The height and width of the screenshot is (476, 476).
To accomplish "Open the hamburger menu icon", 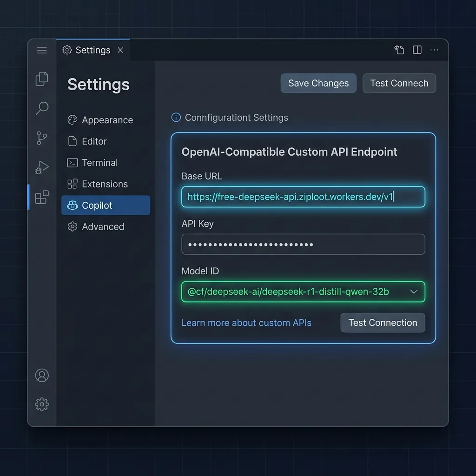I will pyautogui.click(x=42, y=50).
